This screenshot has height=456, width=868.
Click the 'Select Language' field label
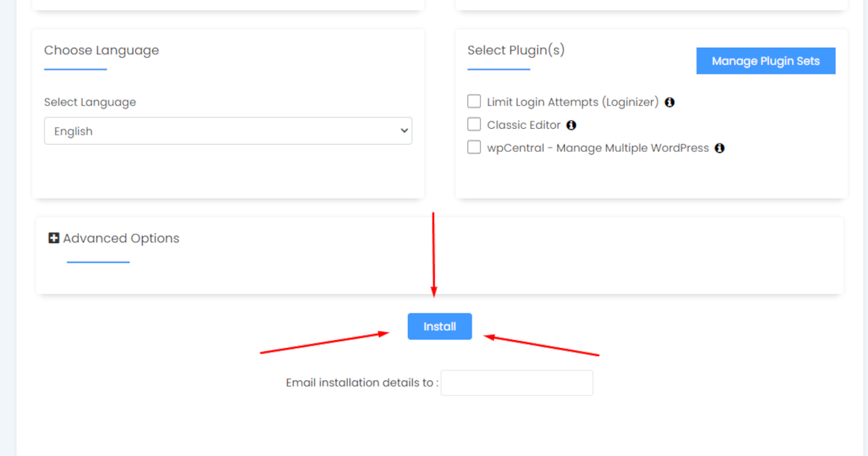(90, 102)
